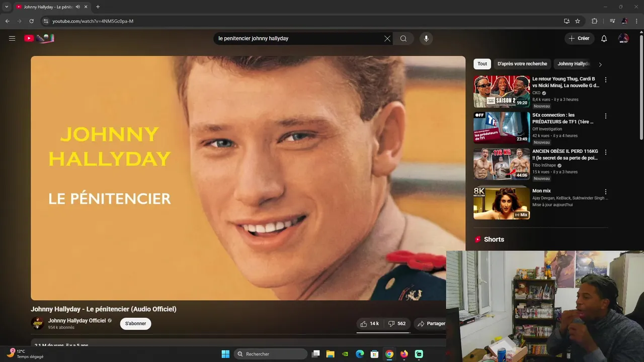This screenshot has height=362, width=644.
Task: Open YouTube notifications bell
Action: click(x=604, y=39)
